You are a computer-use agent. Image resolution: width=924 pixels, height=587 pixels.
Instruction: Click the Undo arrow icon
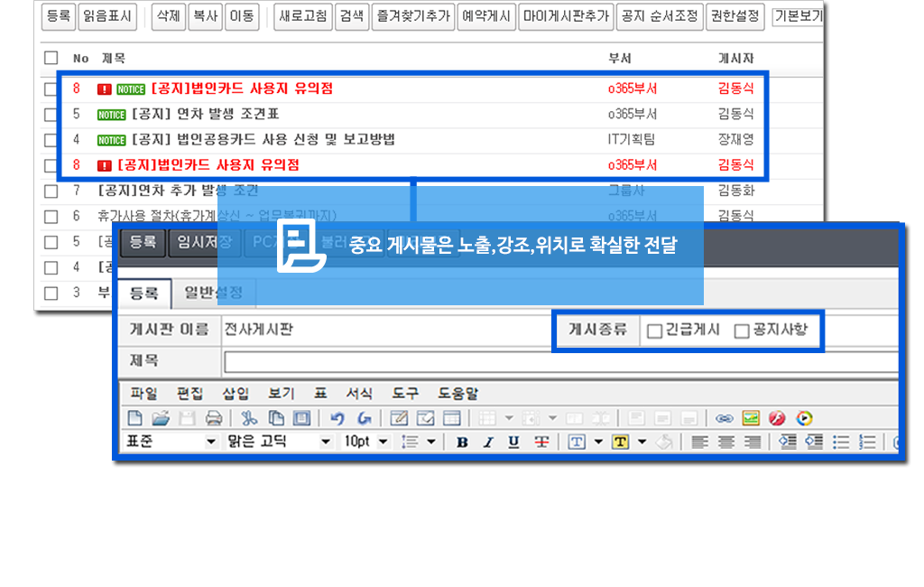[337, 418]
